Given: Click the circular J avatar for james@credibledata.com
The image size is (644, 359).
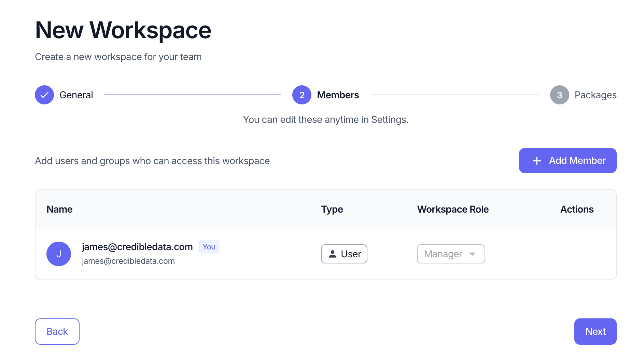Looking at the screenshot, I should 59,254.
